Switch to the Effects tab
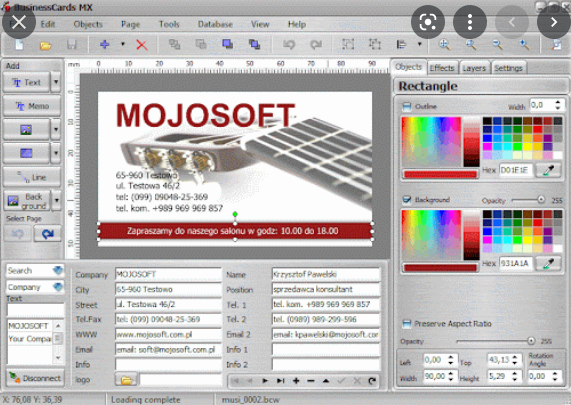 442,68
